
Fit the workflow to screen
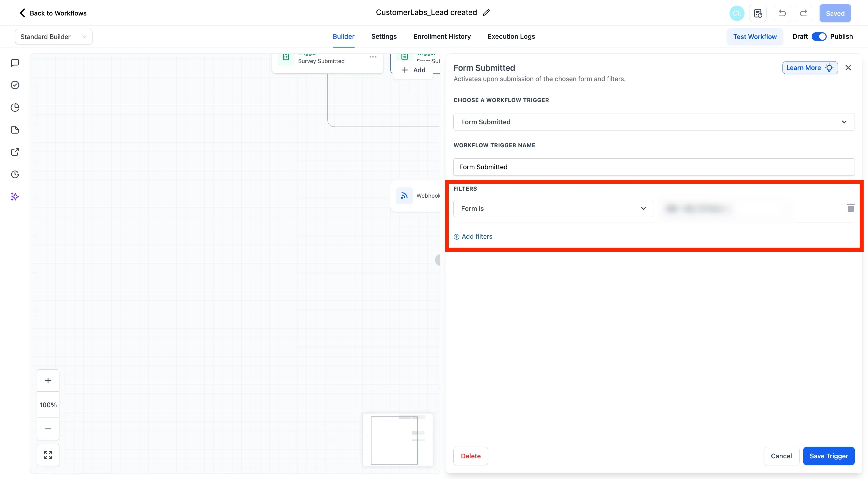point(48,455)
